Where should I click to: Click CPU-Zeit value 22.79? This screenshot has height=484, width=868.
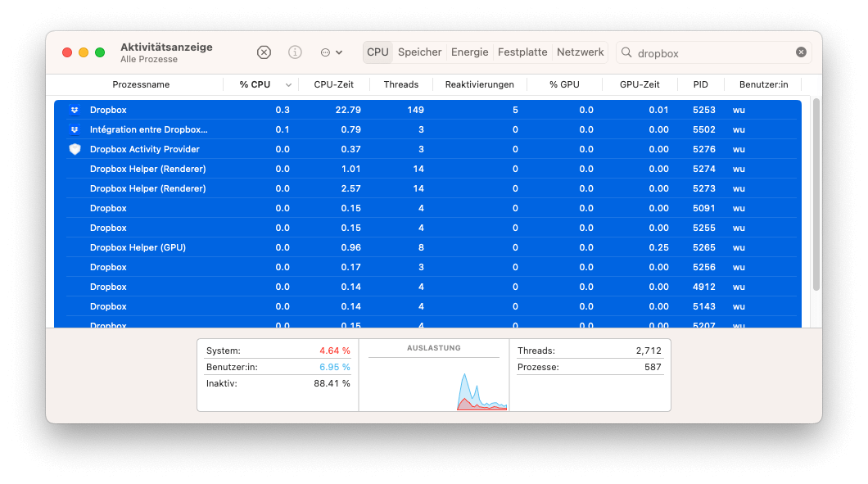(348, 110)
